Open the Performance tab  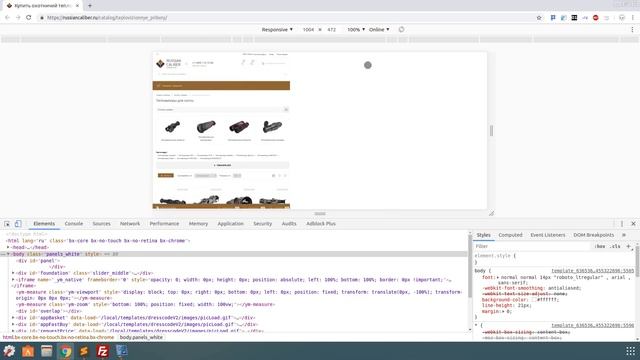coord(164,224)
